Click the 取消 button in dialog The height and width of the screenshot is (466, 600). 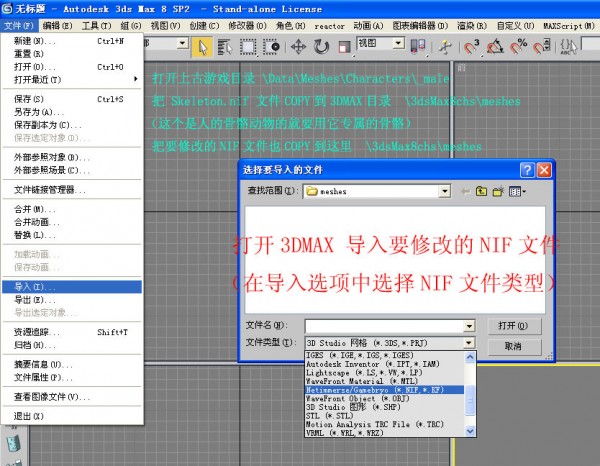point(514,347)
